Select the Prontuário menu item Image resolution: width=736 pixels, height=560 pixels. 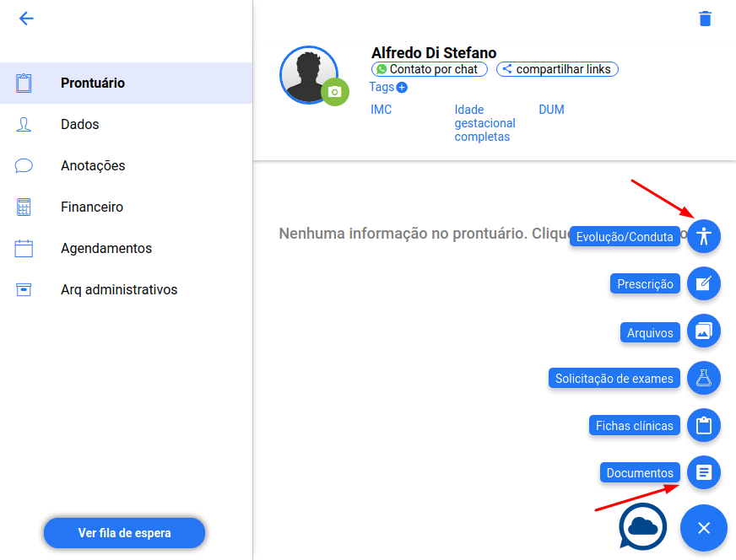tap(127, 83)
